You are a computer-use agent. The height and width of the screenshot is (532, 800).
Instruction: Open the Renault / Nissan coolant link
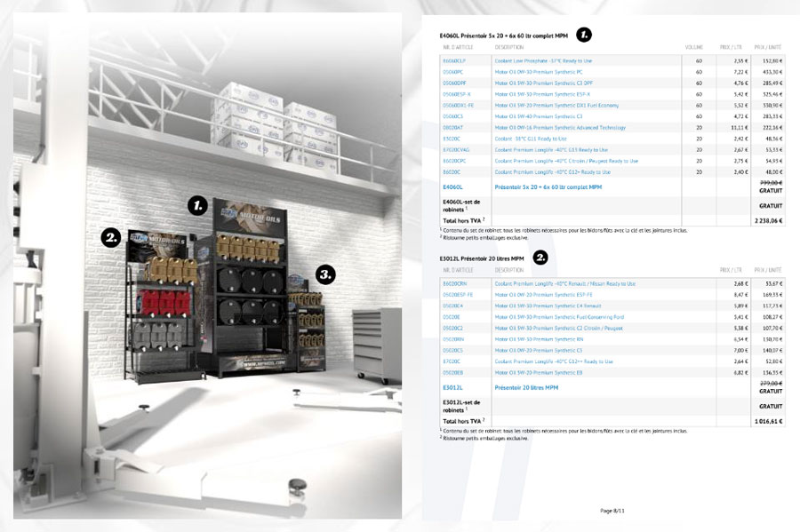tap(564, 284)
